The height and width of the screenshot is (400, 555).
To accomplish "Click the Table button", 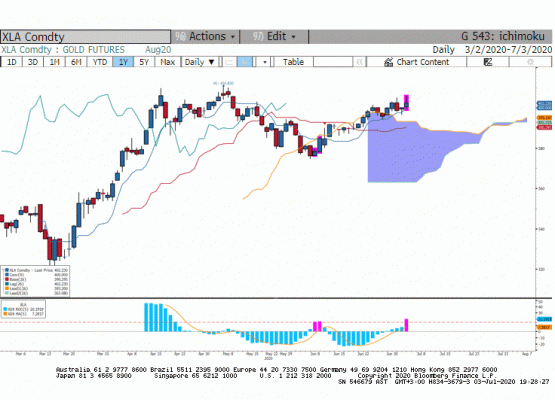I will point(293,62).
